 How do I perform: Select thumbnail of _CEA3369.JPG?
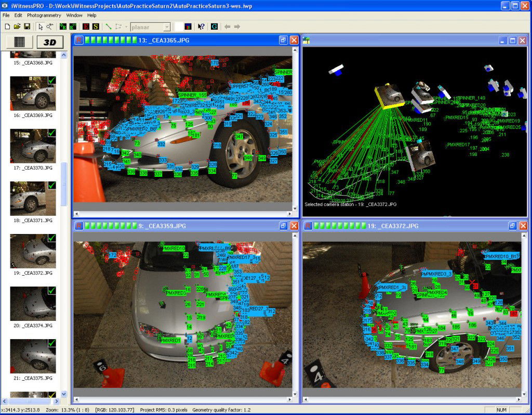click(33, 93)
